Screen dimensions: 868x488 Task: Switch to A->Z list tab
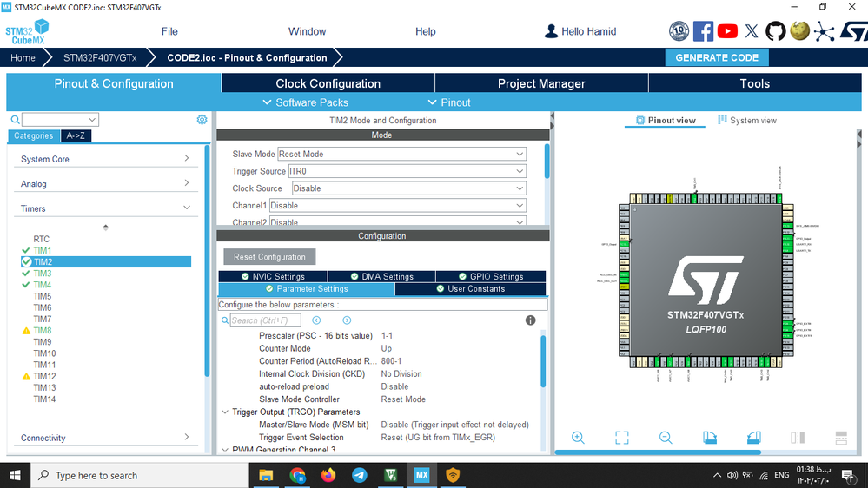(76, 135)
